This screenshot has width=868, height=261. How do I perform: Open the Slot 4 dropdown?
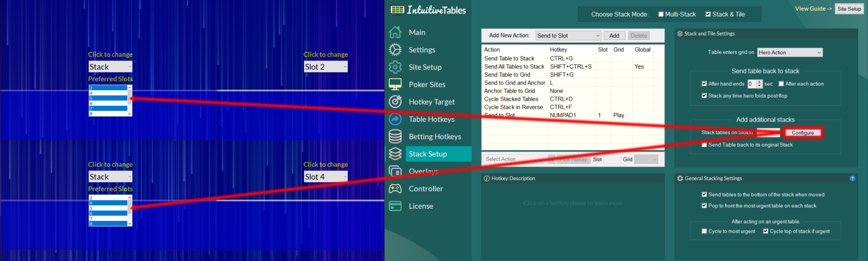point(326,176)
